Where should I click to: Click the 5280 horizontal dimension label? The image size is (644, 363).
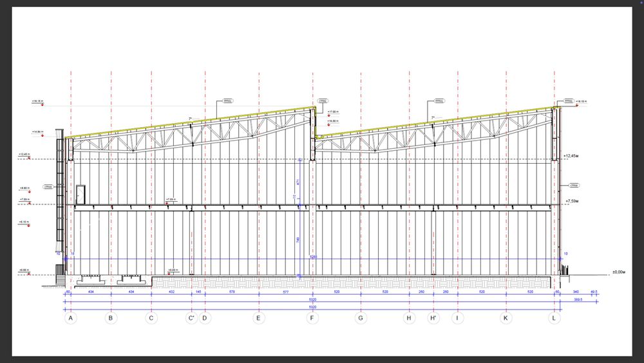click(x=313, y=257)
